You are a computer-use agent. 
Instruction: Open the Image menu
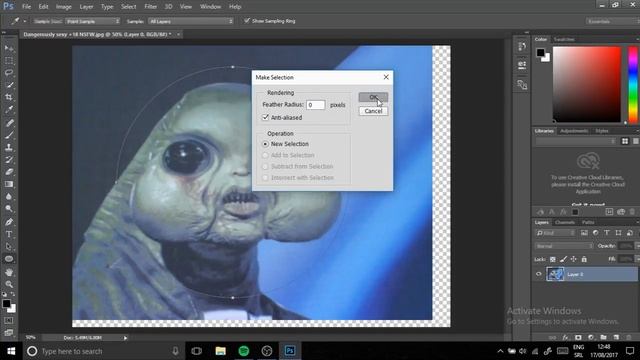coord(63,7)
